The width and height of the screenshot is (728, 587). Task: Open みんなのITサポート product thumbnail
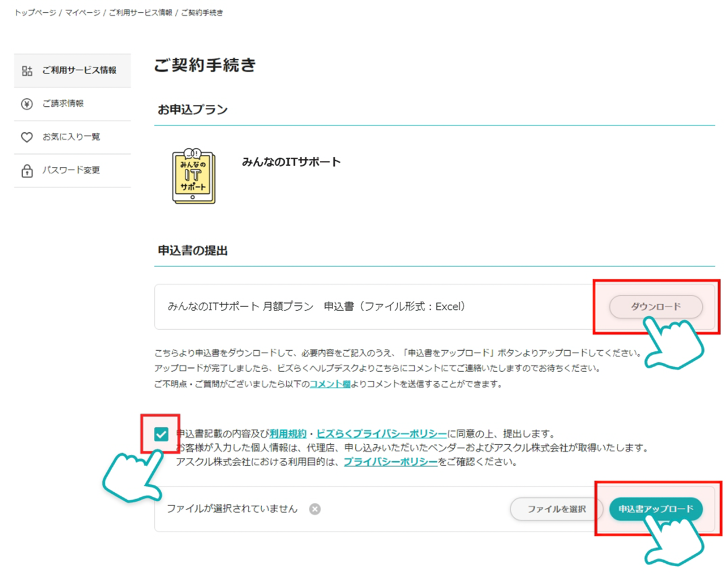tap(194, 176)
